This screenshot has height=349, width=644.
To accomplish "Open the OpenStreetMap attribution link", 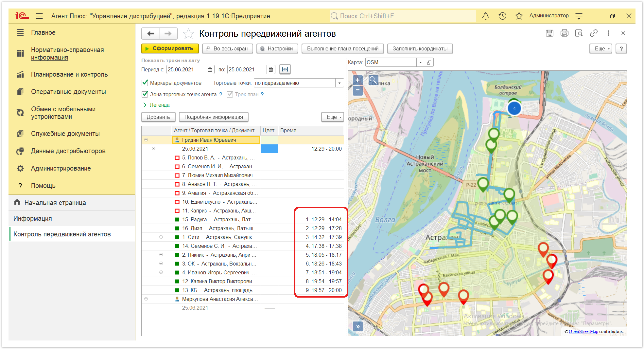I will 583,331.
